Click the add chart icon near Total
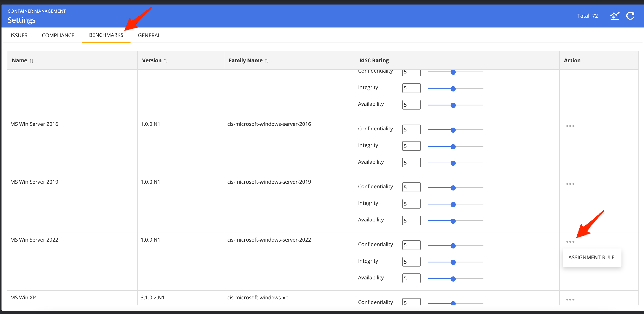Viewport: 644px width, 314px height. click(x=615, y=16)
